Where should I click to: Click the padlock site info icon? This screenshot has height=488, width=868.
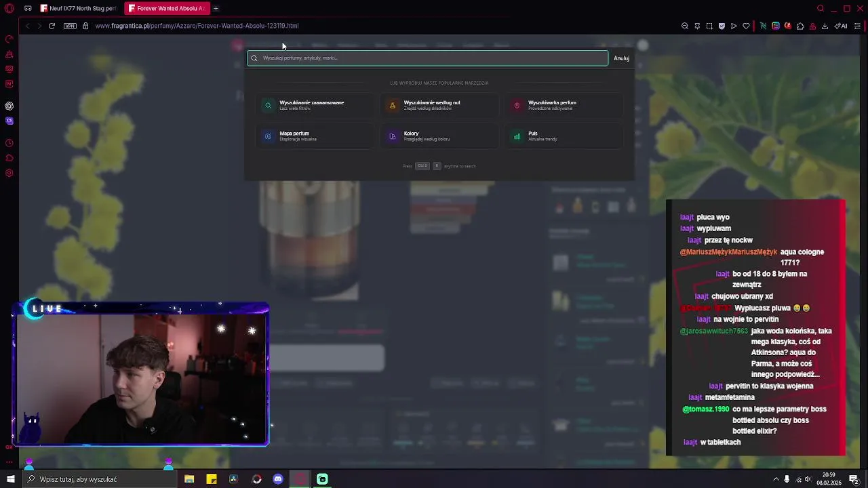(x=85, y=26)
